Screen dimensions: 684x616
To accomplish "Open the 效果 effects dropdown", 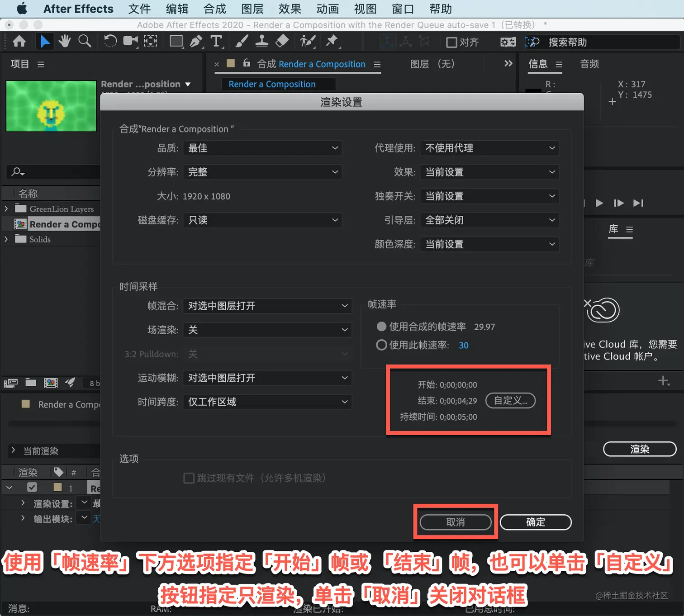I will pyautogui.click(x=489, y=172).
